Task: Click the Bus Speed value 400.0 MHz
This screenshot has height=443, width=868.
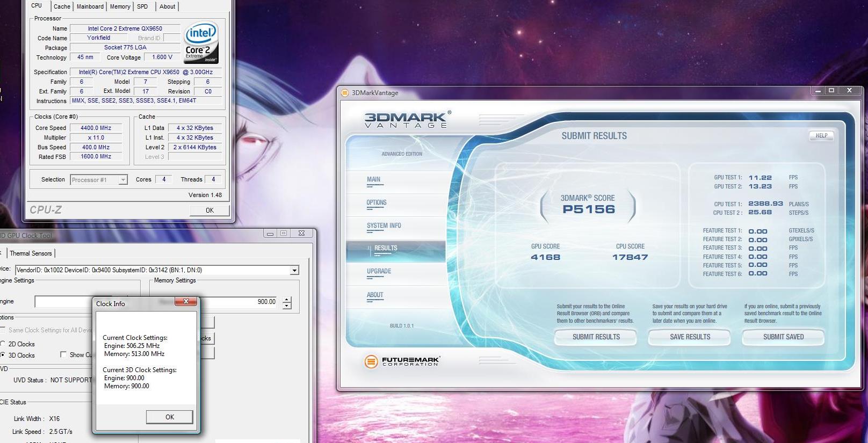Action: pos(96,148)
